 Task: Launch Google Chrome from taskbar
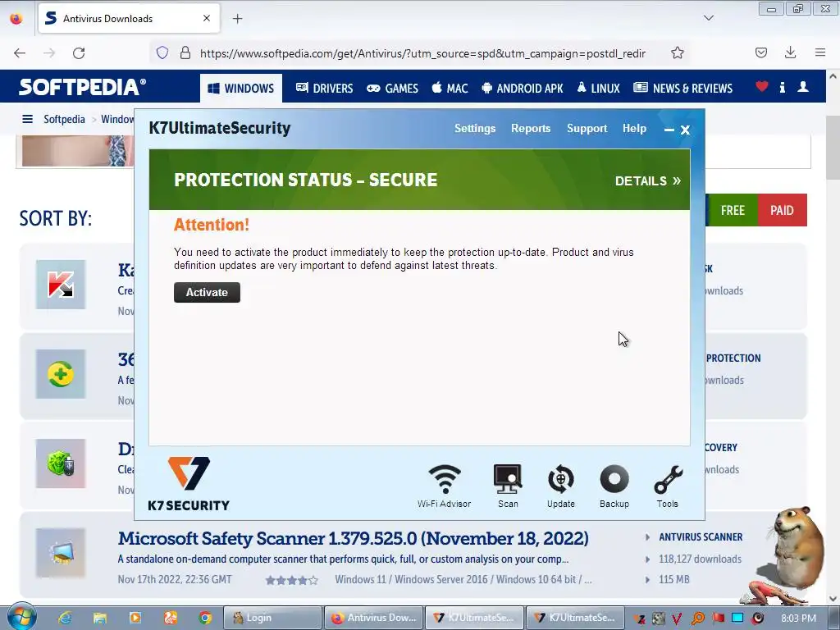coord(205,618)
